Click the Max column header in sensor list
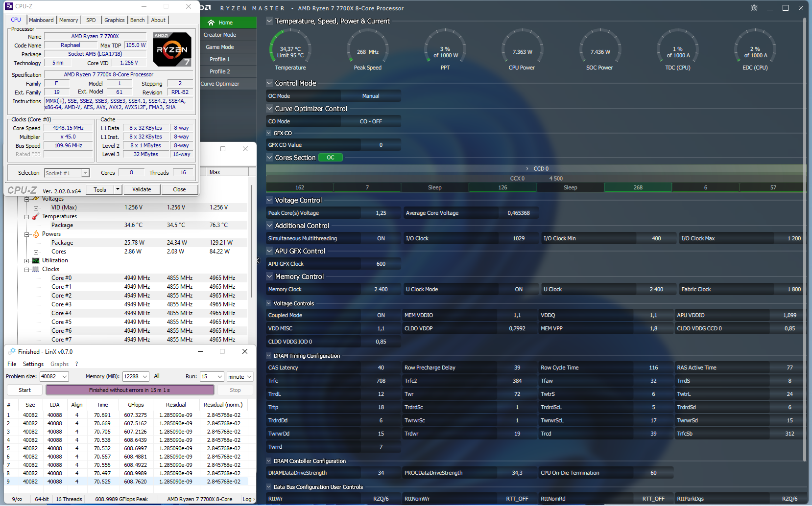 click(x=228, y=172)
